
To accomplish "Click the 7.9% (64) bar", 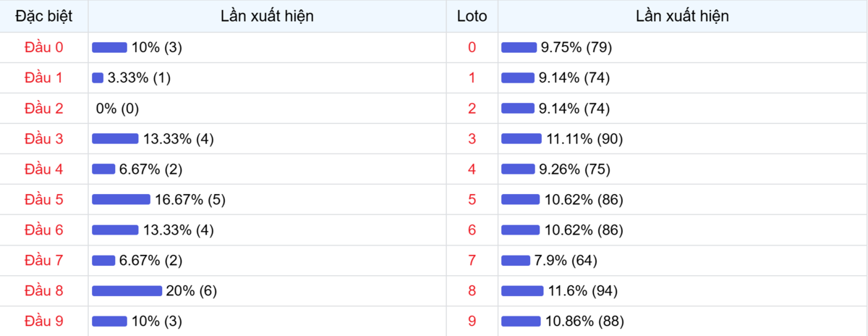I will pyautogui.click(x=516, y=260).
